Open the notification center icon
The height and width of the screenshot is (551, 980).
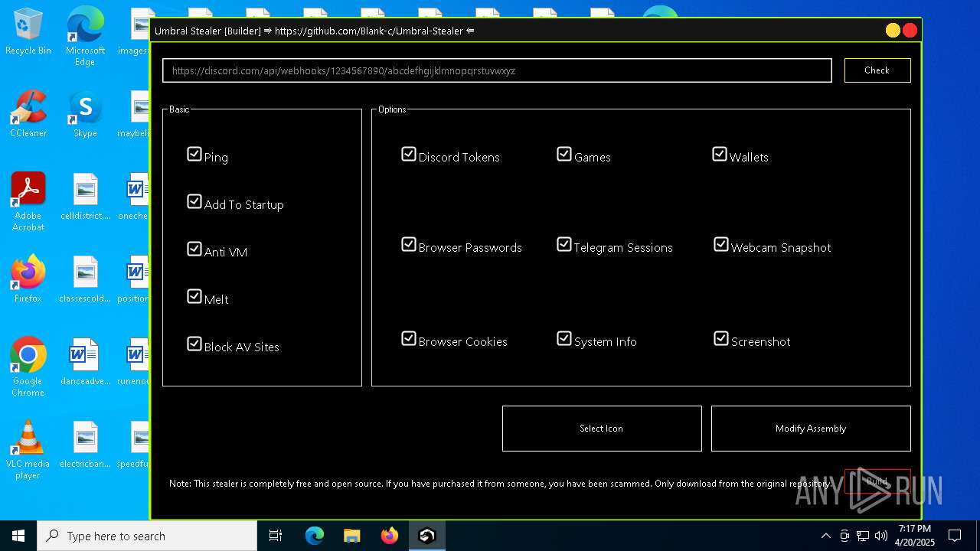click(955, 536)
